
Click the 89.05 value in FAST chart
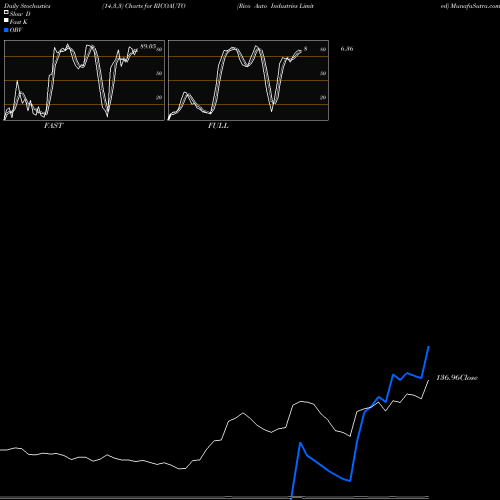click(148, 46)
